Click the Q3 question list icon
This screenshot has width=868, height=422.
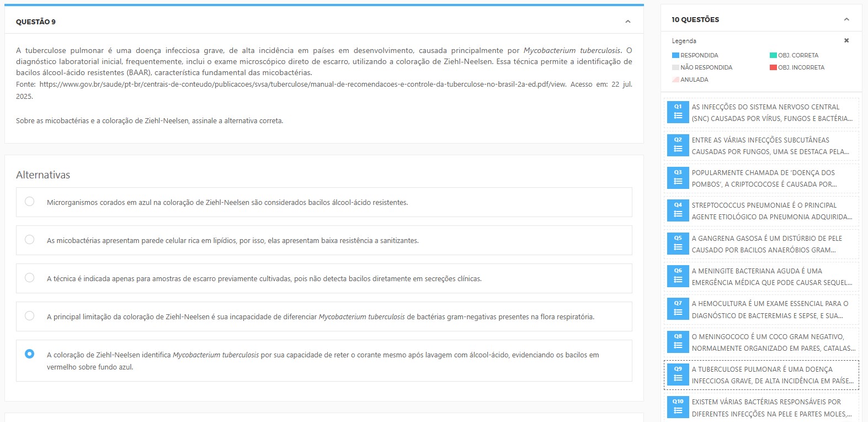pyautogui.click(x=678, y=178)
